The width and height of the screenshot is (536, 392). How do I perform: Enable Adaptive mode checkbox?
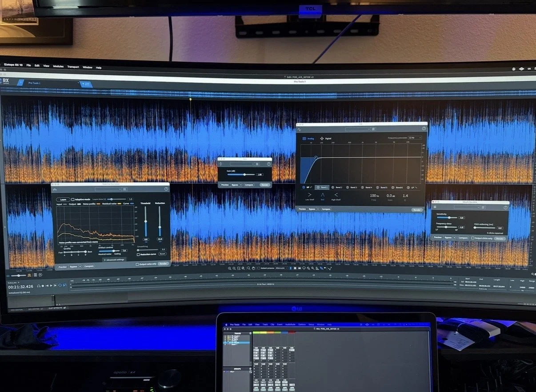[73, 199]
